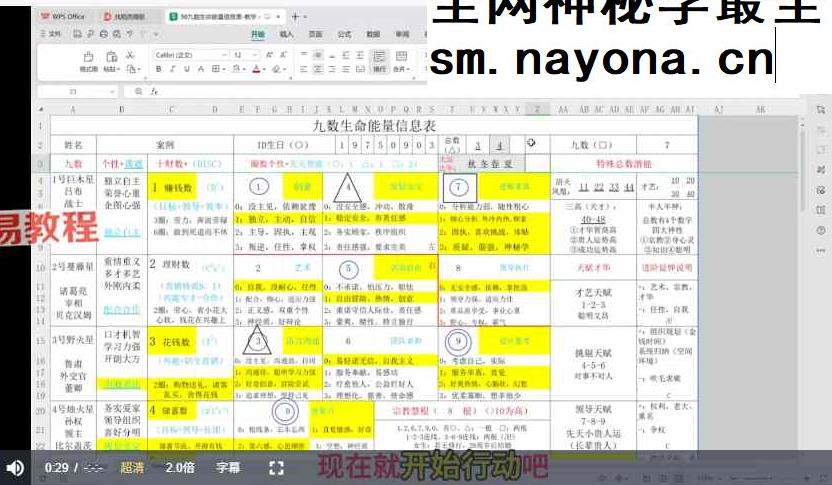Increase font size with A+ icon
Image resolution: width=832 pixels, height=485 pixels.
(270, 55)
